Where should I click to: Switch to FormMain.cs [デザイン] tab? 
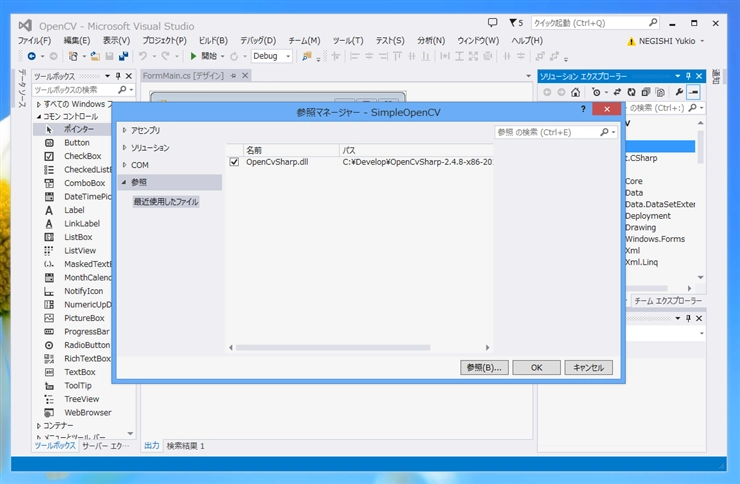click(x=183, y=75)
